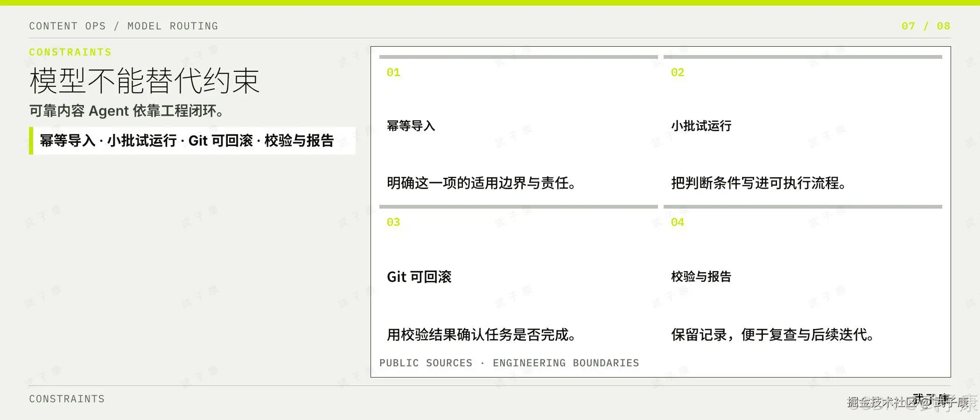Click the card number "04"
Viewport: 980px width, 420px height.
678,222
